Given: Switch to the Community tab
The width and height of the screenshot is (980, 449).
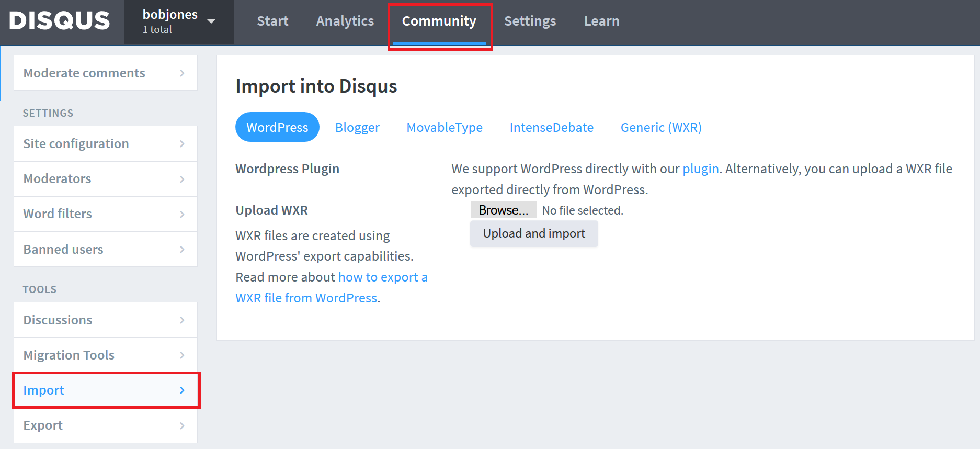Looking at the screenshot, I should [x=439, y=21].
